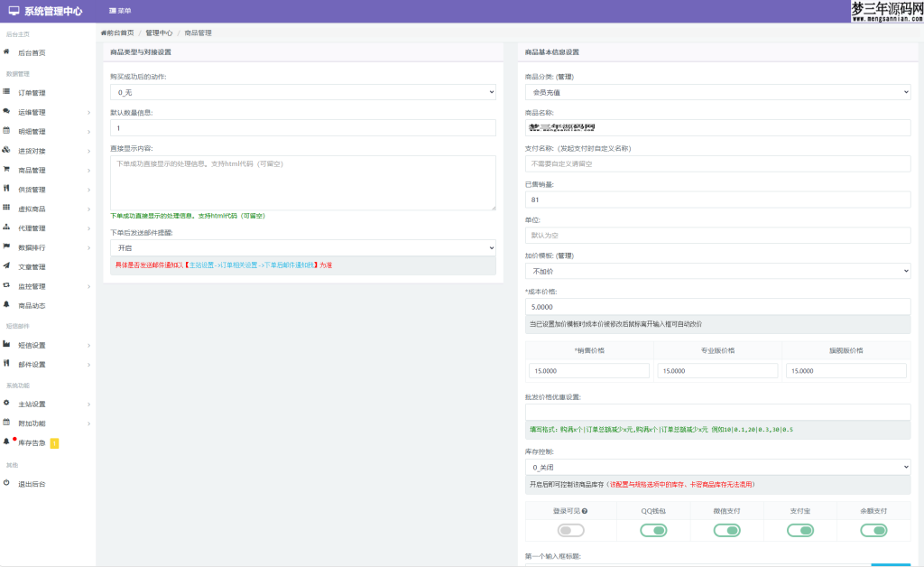Screen dimensions: 924x567
Task: Turn off the 微信支付 toggle
Action: [726, 530]
